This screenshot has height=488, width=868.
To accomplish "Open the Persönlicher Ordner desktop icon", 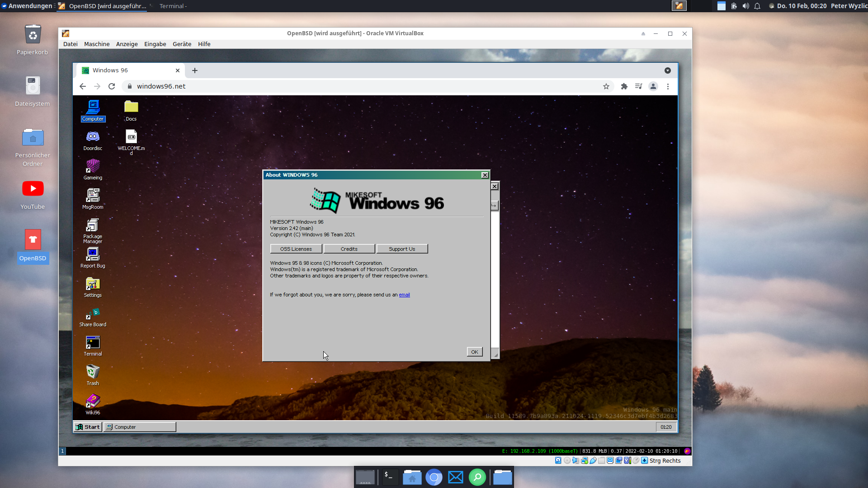I will click(x=33, y=147).
